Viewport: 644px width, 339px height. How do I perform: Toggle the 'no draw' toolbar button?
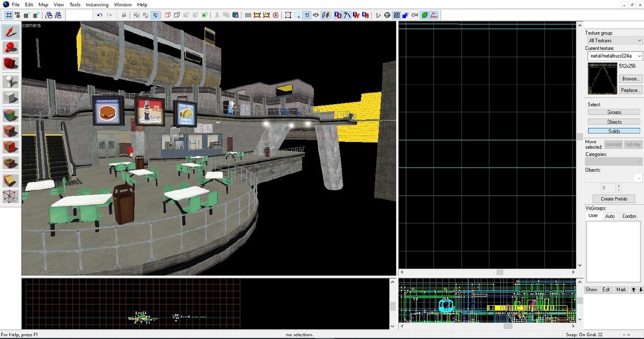point(434,16)
